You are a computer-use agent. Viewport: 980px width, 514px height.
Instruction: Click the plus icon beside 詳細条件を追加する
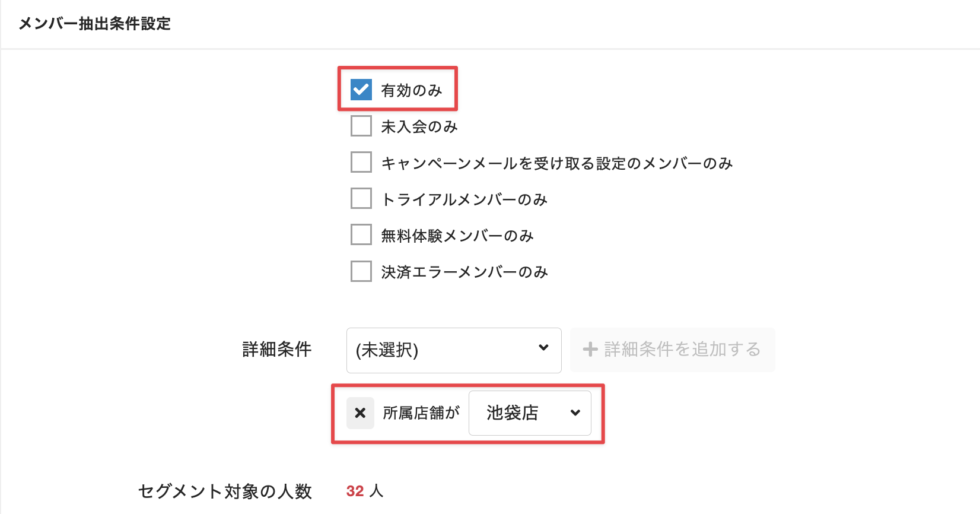click(590, 350)
